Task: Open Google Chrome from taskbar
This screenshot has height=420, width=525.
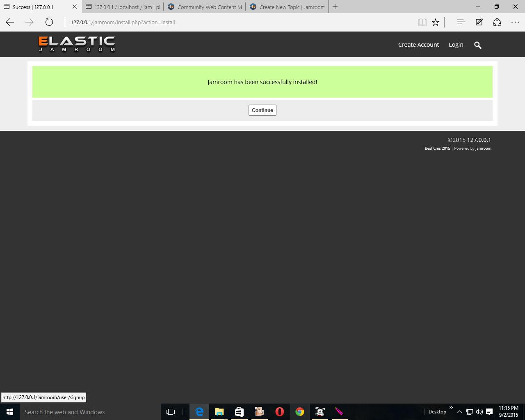Action: click(299, 412)
